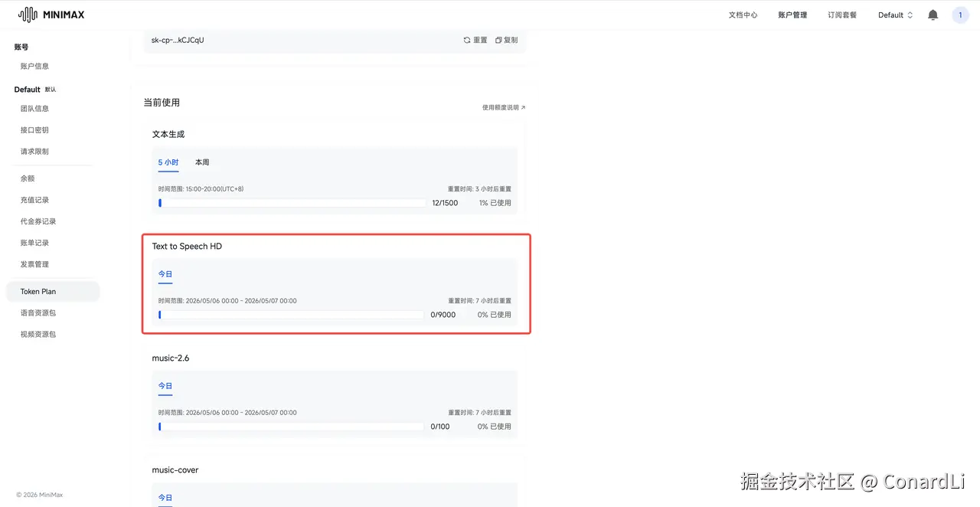
Task: Click 时间范围: 15:00-20:00(UTC+8) text
Action: coord(201,189)
